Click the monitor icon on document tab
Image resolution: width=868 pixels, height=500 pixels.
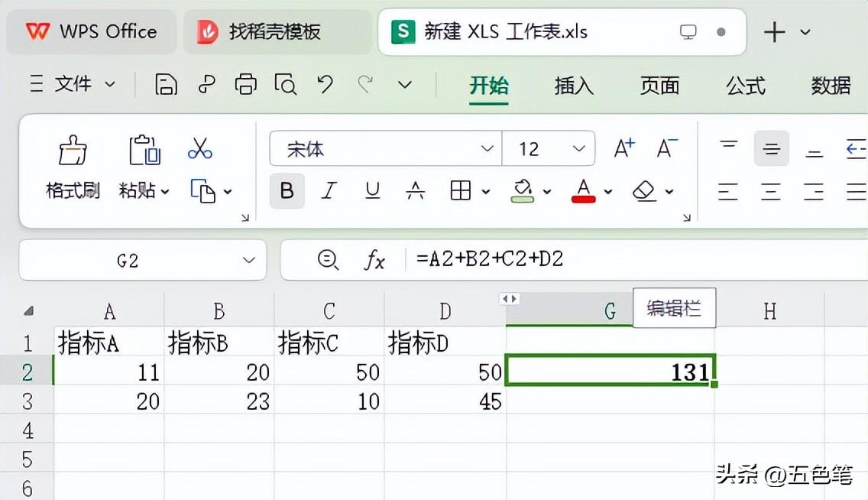pos(688,32)
